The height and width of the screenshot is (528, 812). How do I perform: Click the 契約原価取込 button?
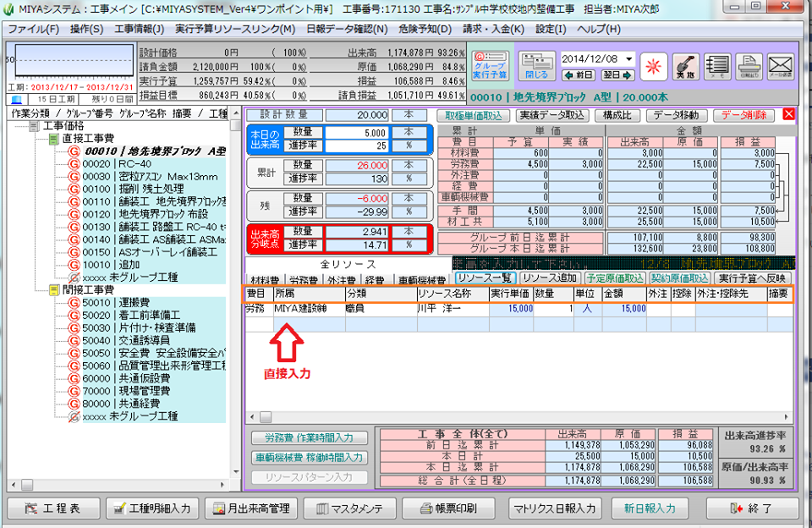(679, 278)
